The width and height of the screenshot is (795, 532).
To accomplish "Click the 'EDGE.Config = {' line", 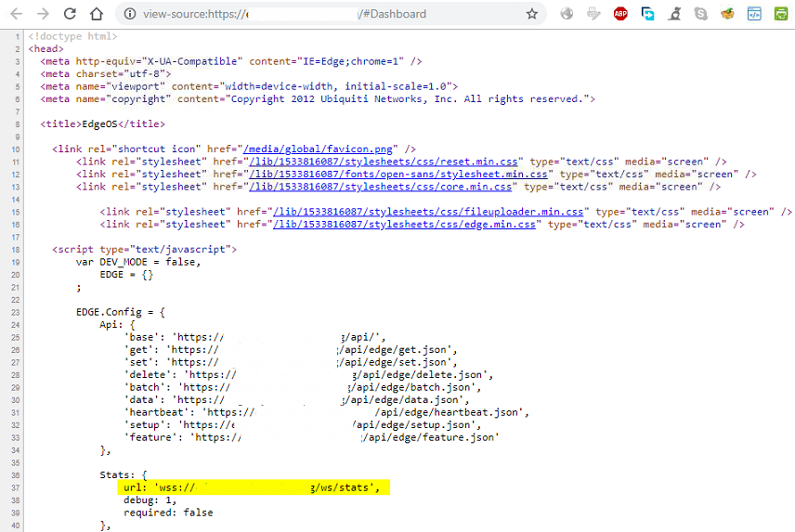I will [x=121, y=312].
